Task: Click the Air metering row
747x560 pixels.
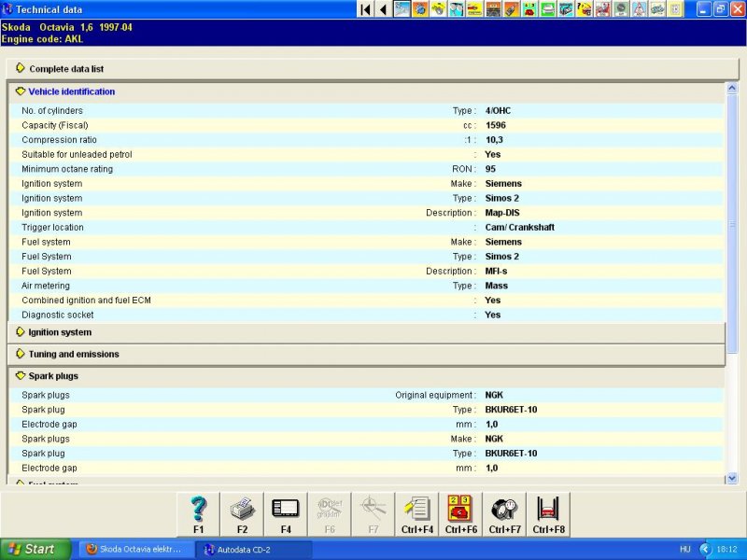Action: click(x=366, y=286)
